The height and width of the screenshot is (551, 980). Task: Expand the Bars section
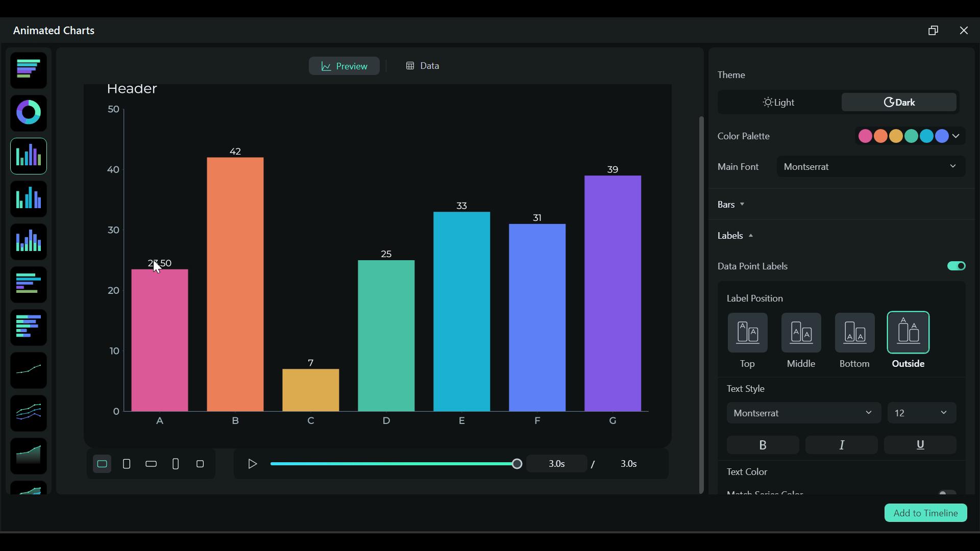pyautogui.click(x=731, y=205)
